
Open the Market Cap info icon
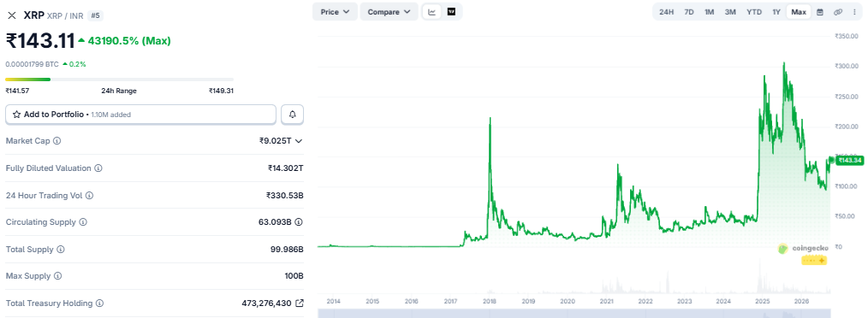(x=57, y=141)
